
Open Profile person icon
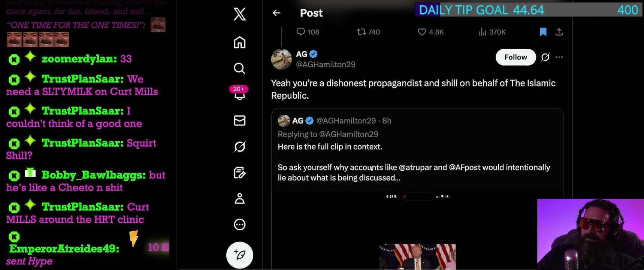pyautogui.click(x=240, y=198)
